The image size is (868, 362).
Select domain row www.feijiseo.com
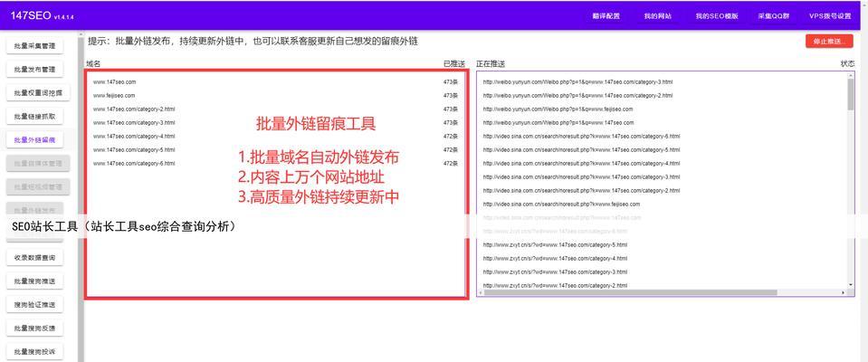pos(275,95)
